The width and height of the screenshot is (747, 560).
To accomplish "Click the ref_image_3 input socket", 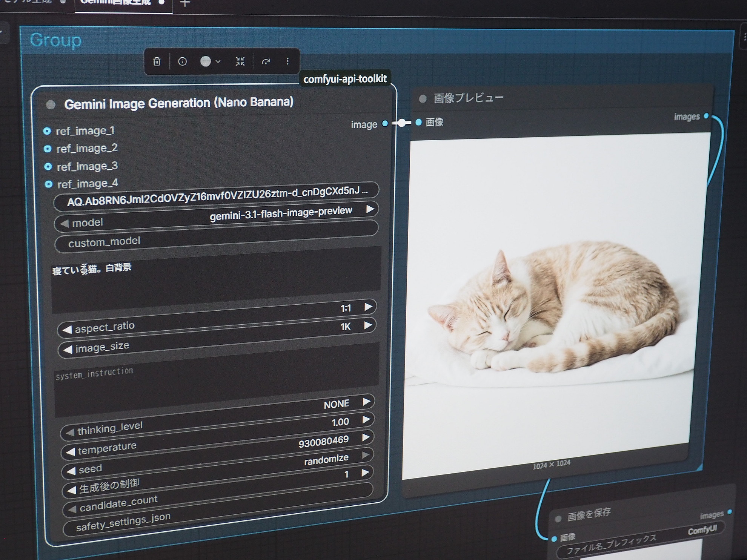I will tap(48, 167).
